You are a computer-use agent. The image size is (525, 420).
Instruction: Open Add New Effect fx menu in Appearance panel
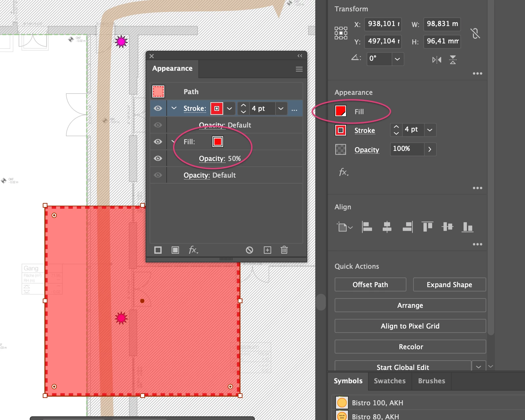coord(193,250)
